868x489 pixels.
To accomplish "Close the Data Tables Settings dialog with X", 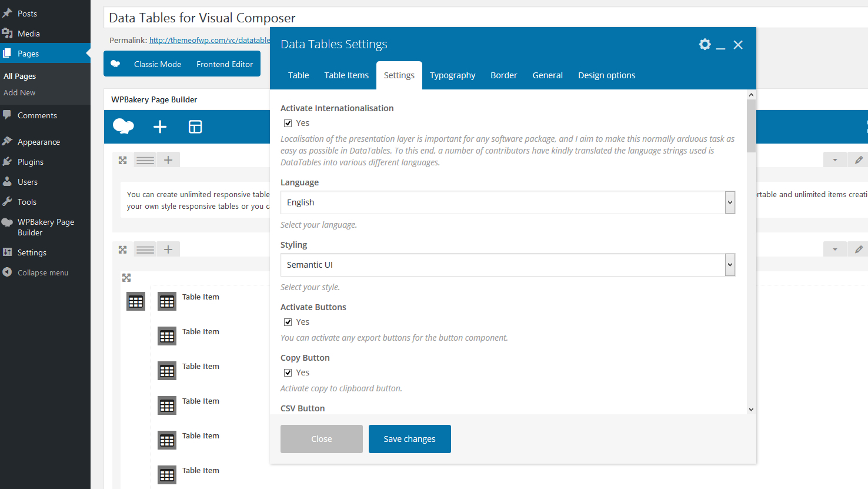I will [738, 45].
